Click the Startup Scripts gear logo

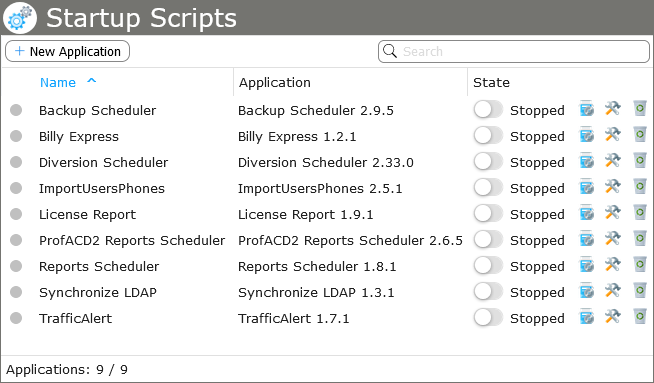(x=20, y=18)
